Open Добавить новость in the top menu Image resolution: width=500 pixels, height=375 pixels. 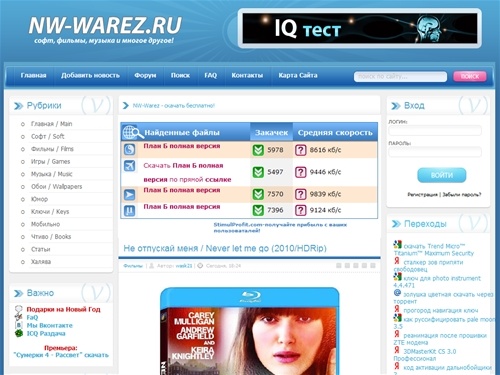coord(90,75)
